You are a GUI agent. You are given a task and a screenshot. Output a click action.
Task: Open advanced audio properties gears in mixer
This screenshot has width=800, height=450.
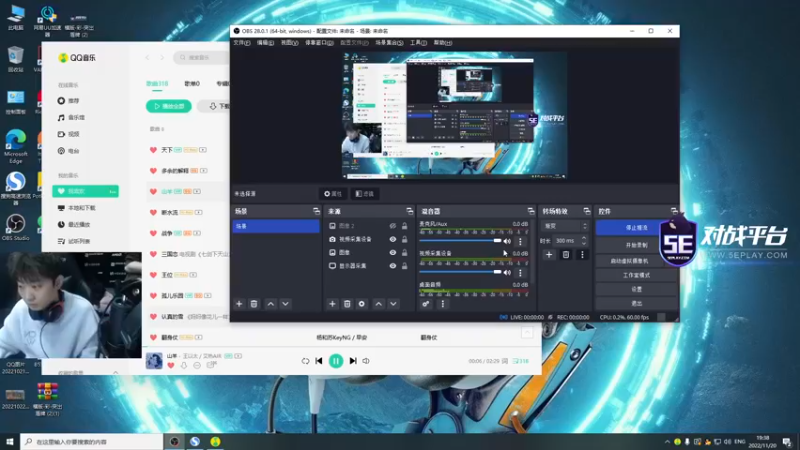(x=426, y=304)
